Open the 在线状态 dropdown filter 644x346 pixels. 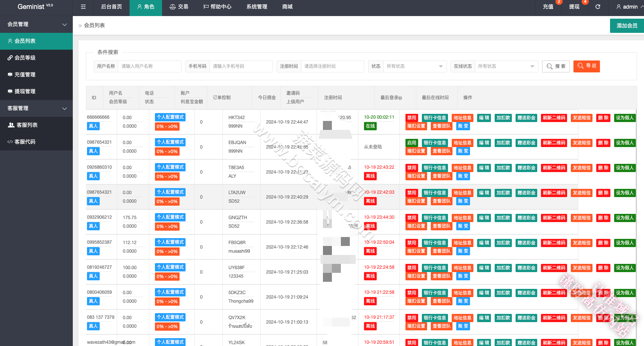pyautogui.click(x=506, y=66)
